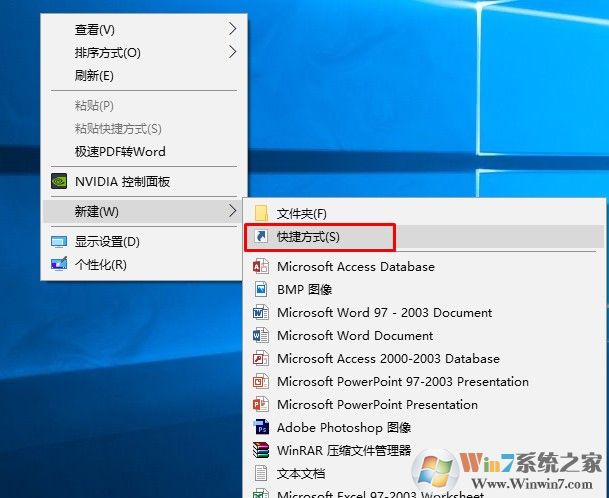609x498 pixels.
Task: Create a new Adobe Photoshop 图像
Action: click(x=424, y=427)
